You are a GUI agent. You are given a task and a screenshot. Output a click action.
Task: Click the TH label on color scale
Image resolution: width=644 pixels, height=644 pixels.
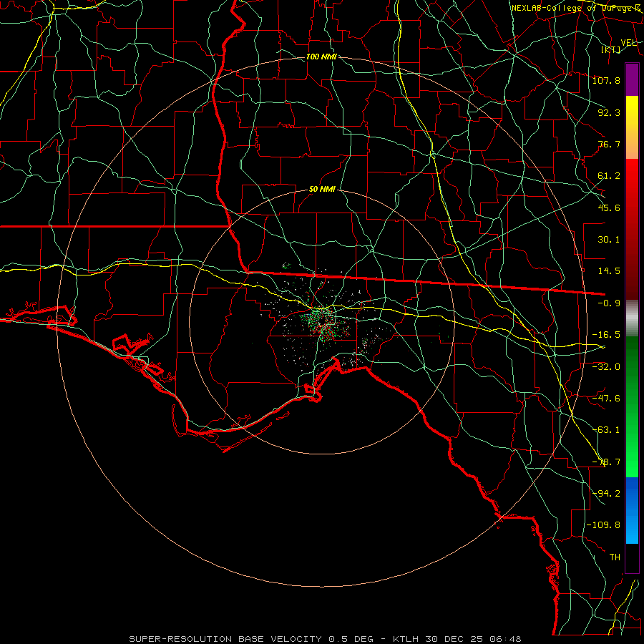(x=615, y=557)
